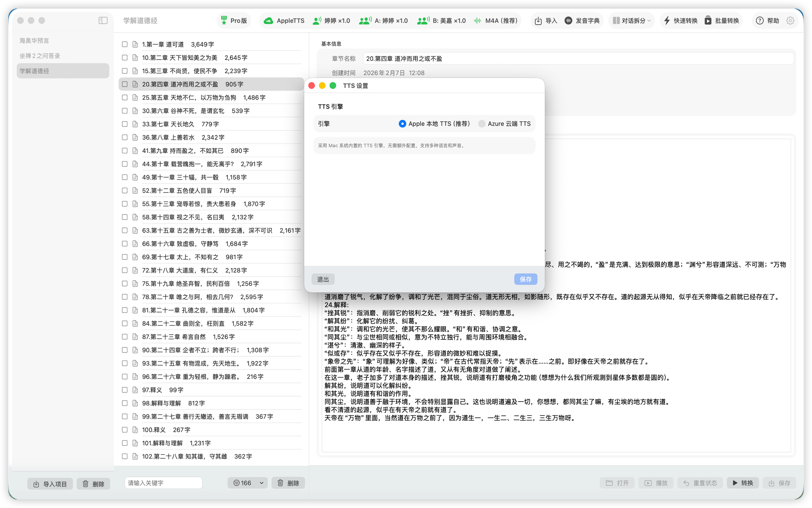Click the 打开 folder button
812x508 pixels.
[x=617, y=483]
